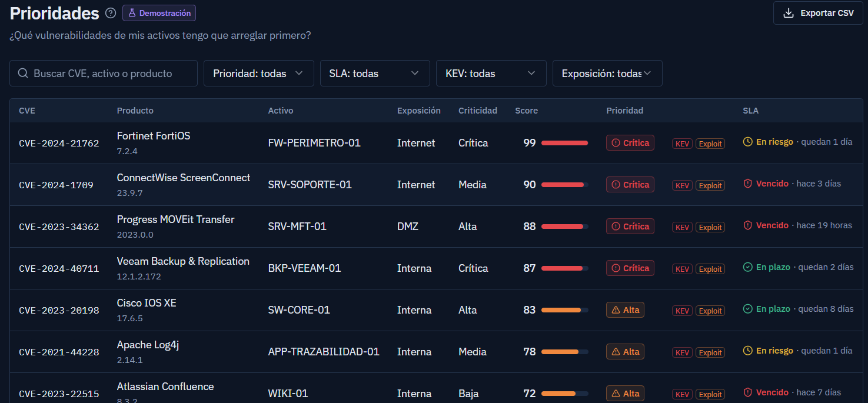Click the Exploit tag on the ScreenConnect row
Image resolution: width=868 pixels, height=403 pixels.
pyautogui.click(x=710, y=185)
